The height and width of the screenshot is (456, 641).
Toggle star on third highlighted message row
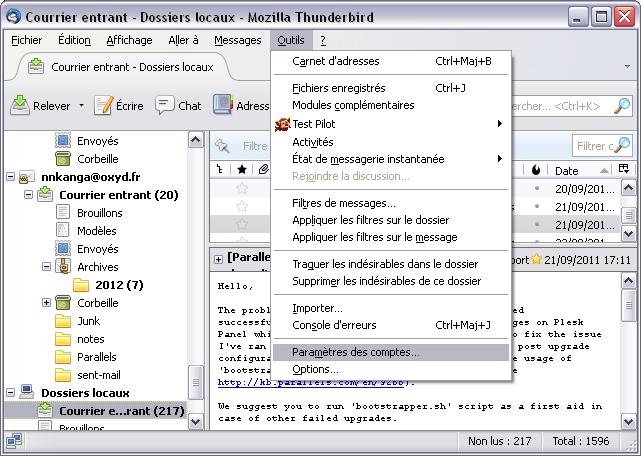click(242, 224)
